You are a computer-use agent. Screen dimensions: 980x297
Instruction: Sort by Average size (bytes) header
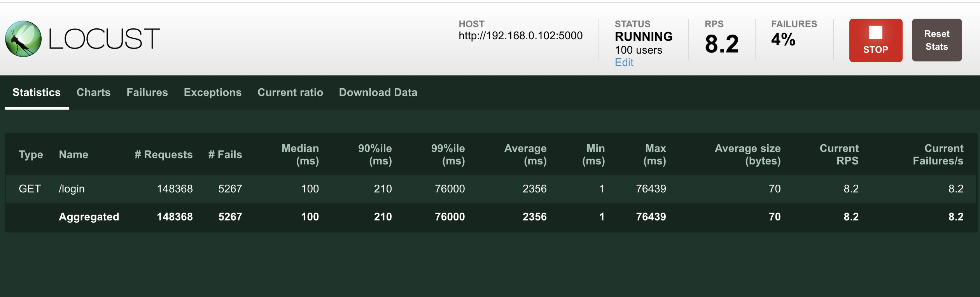747,155
